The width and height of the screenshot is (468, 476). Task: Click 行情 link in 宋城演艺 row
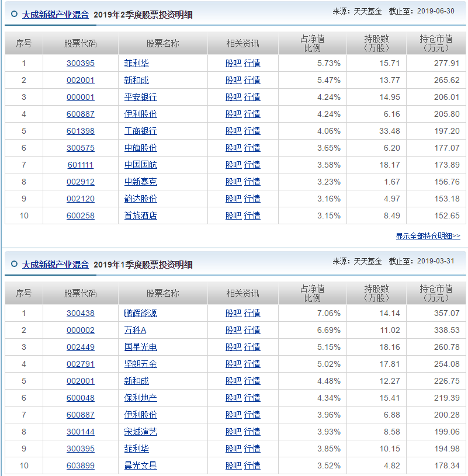[252, 432]
